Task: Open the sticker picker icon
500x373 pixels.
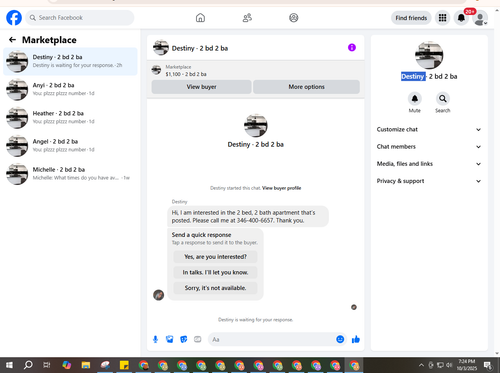Action: click(x=184, y=339)
